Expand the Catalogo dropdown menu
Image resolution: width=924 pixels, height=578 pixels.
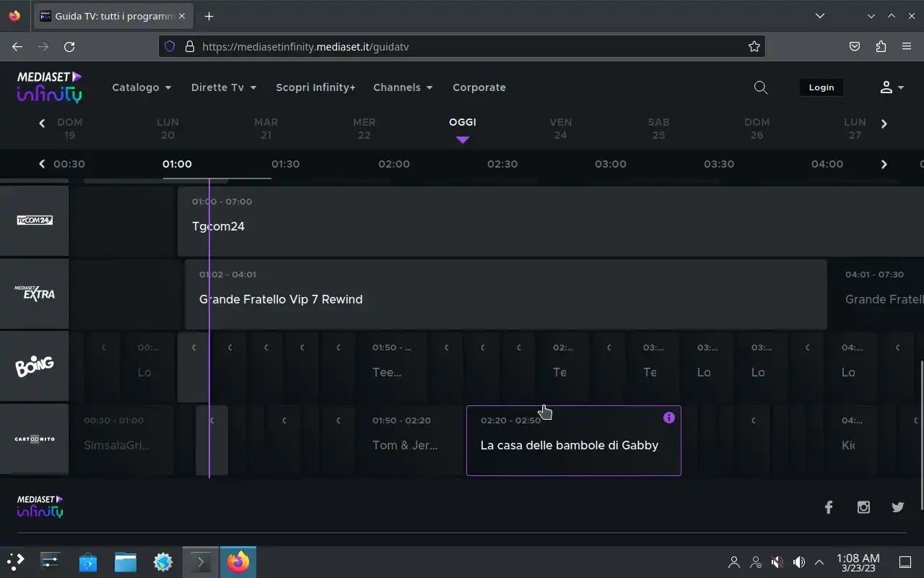(x=141, y=87)
